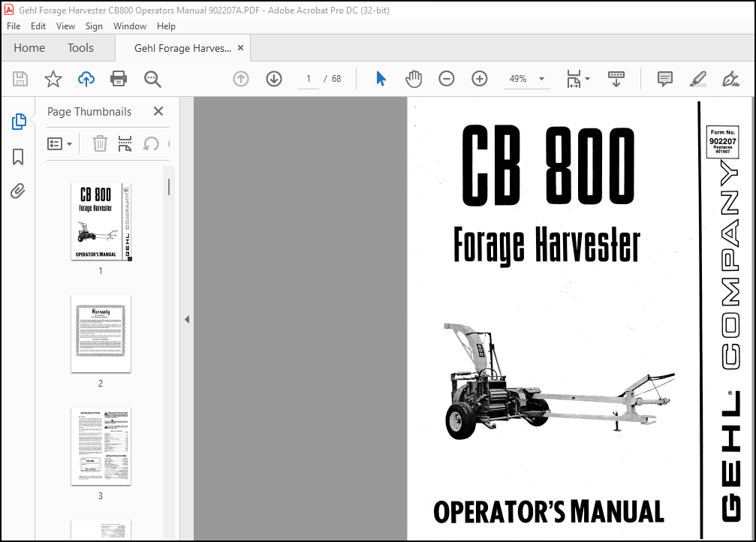The height and width of the screenshot is (542, 756).
Task: Click the insert/organize pages icon in panel
Action: click(125, 143)
